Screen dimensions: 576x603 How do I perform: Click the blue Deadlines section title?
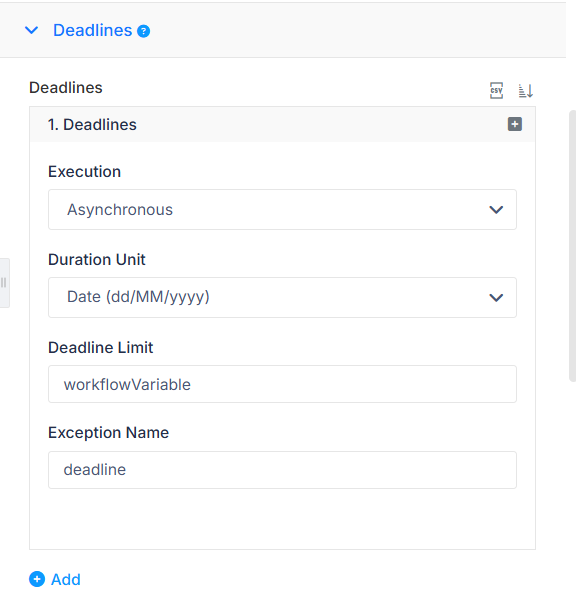(x=93, y=30)
